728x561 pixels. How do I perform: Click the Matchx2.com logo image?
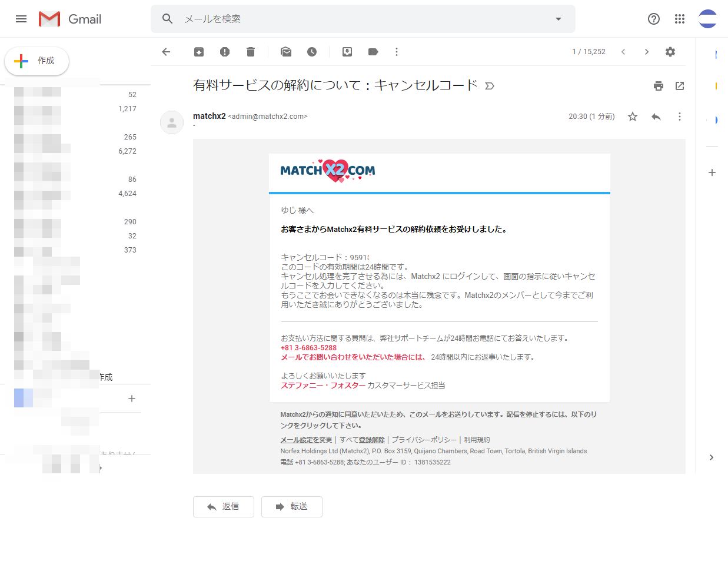pyautogui.click(x=328, y=171)
